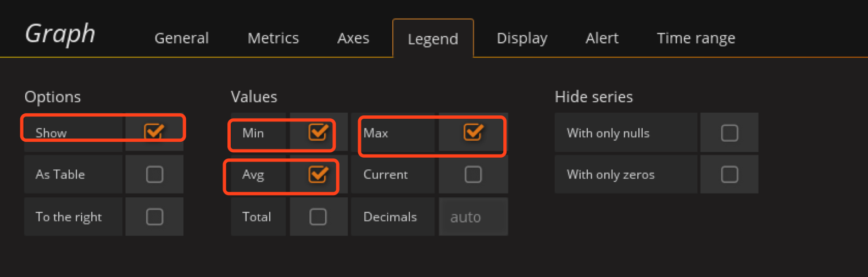Enable the To the right checkbox
Image resolution: width=868 pixels, height=277 pixels.
154,217
